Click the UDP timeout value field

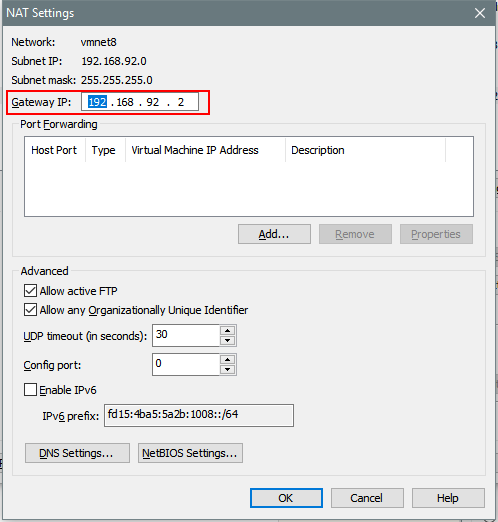pos(186,335)
